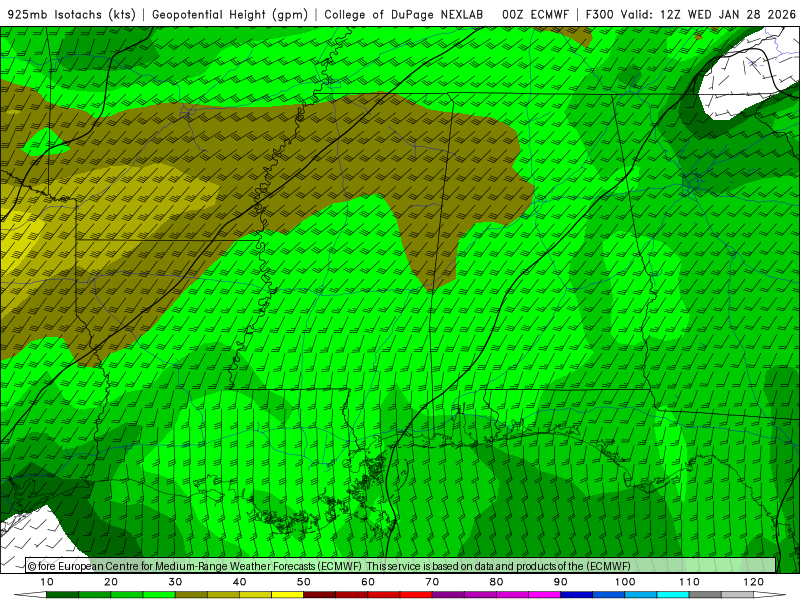This screenshot has height=600, width=800.
Task: Click the '70' label on the color scale
Action: pos(432,582)
